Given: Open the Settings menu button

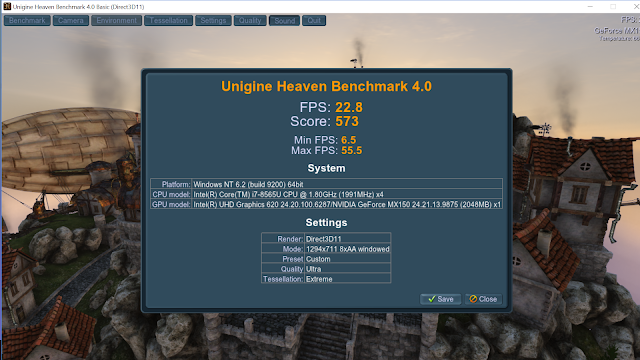Looking at the screenshot, I should pos(213,20).
